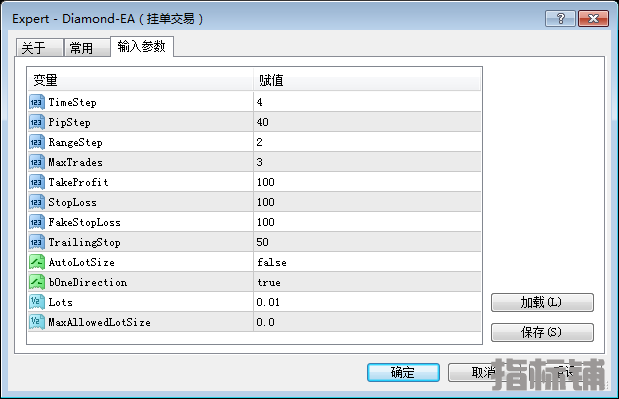The image size is (619, 399).
Task: Click the integer icon beside FakeStopLoss
Action: [37, 222]
